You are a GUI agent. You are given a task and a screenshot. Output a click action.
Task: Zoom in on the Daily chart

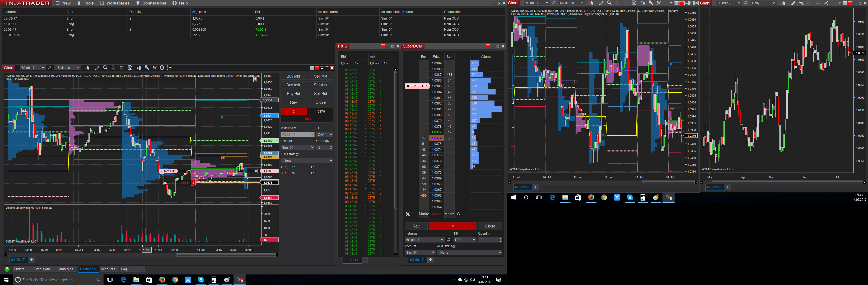click(801, 3)
